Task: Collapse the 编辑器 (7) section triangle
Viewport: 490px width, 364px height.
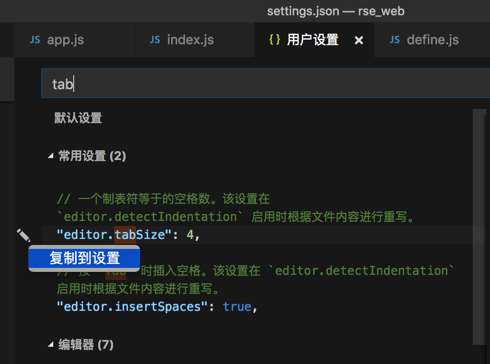Action: click(x=51, y=345)
